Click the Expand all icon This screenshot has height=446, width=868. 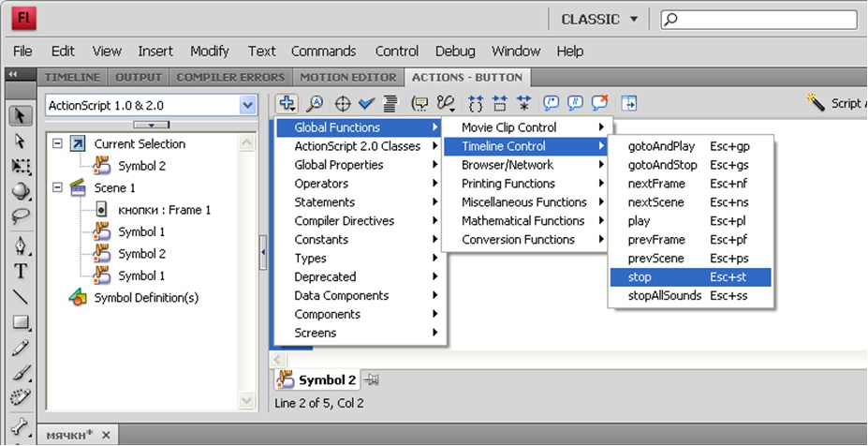tap(523, 104)
